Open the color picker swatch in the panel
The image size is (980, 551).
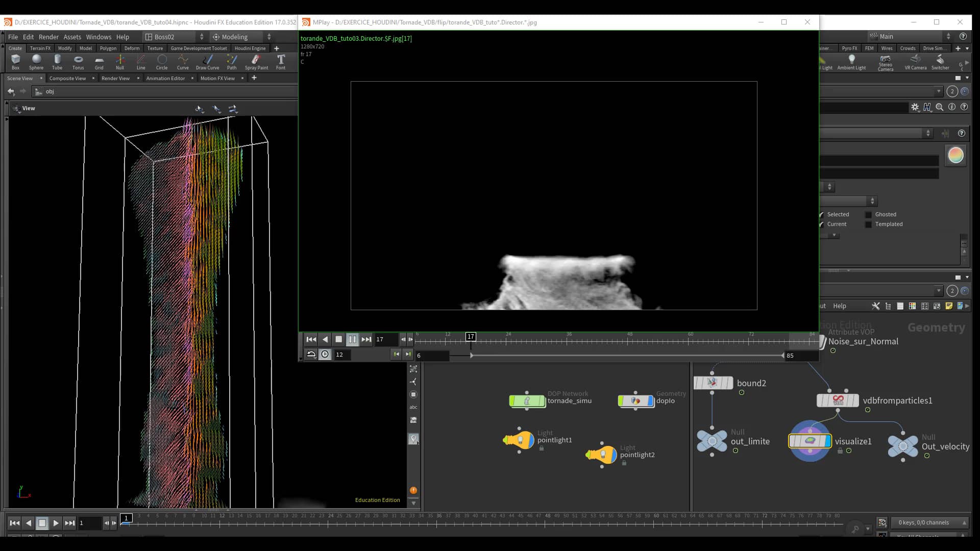pos(954,155)
